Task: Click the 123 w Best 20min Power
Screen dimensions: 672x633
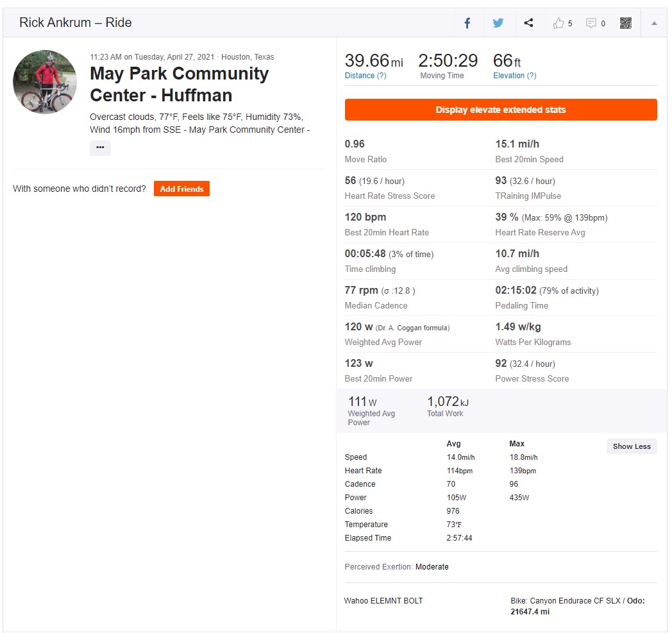Action: [358, 364]
